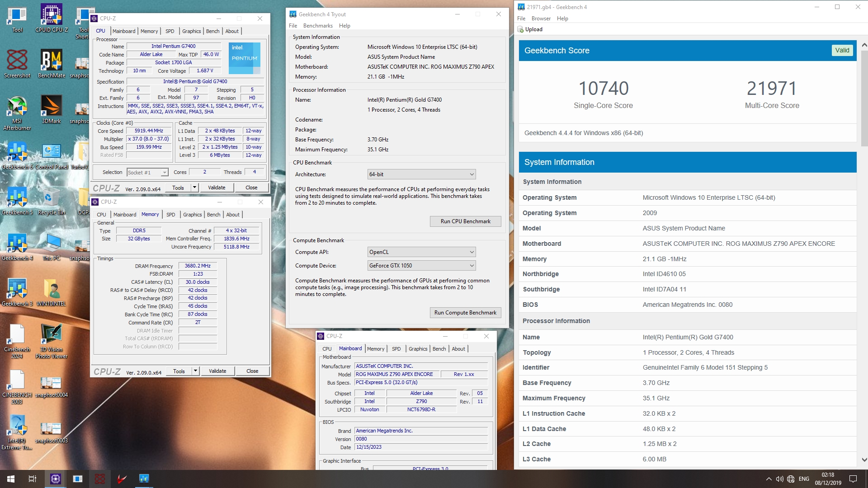The height and width of the screenshot is (488, 868).
Task: Select Graphics tab in Memory CPU-Z window
Action: [192, 215]
